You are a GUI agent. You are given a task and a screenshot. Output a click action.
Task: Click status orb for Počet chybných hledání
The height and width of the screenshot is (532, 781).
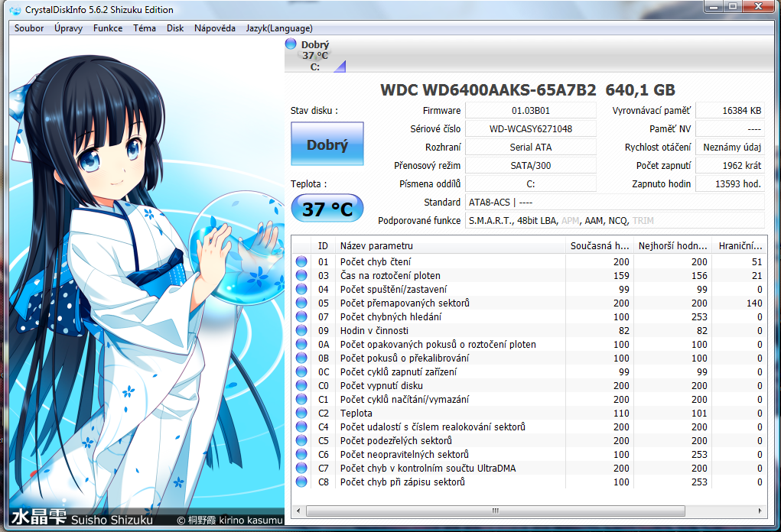(301, 316)
